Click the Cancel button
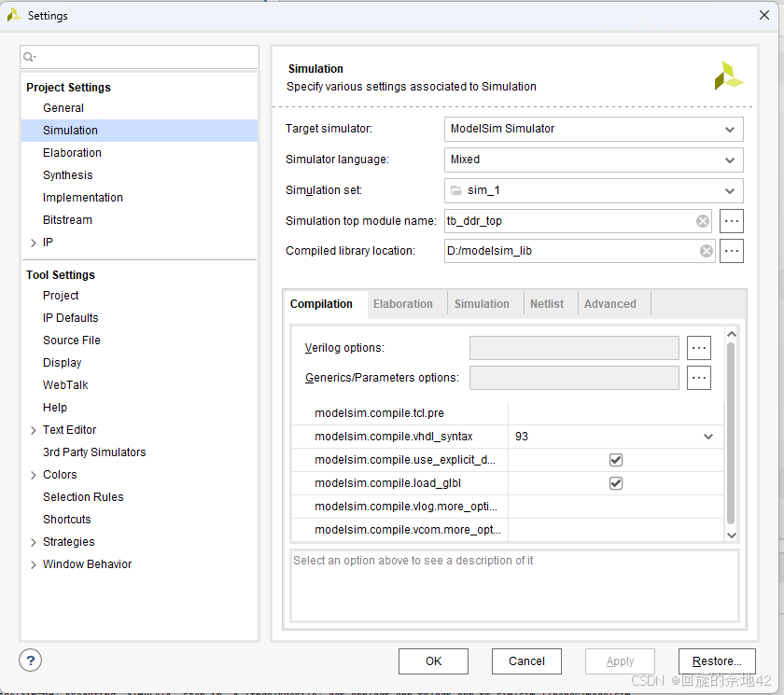784x695 pixels. pos(526,661)
